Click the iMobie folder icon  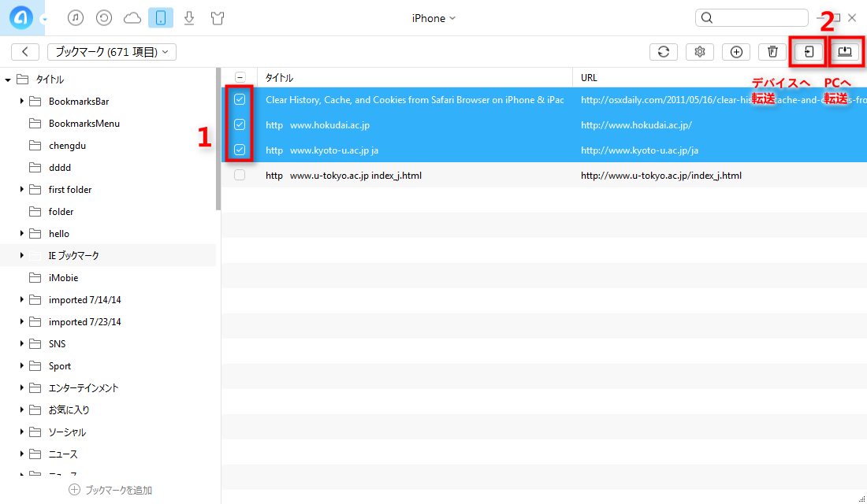[35, 277]
